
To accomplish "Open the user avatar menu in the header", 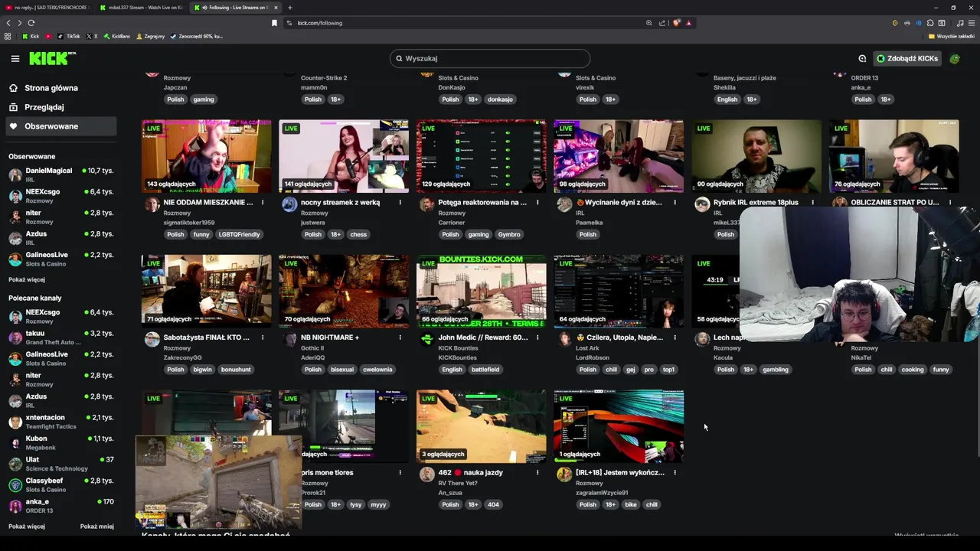I will 955,58.
